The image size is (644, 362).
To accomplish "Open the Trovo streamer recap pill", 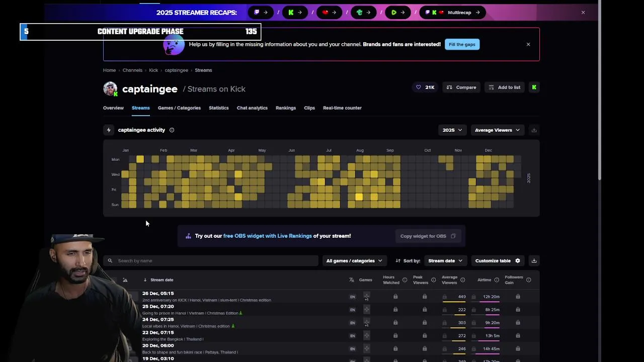I will point(364,13).
